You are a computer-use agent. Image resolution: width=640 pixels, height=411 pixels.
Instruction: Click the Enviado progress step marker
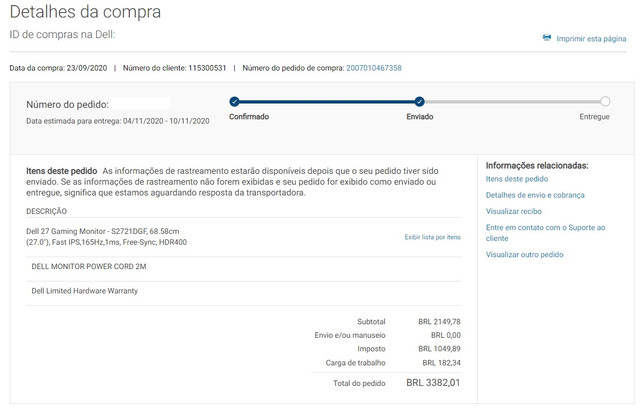(419, 101)
